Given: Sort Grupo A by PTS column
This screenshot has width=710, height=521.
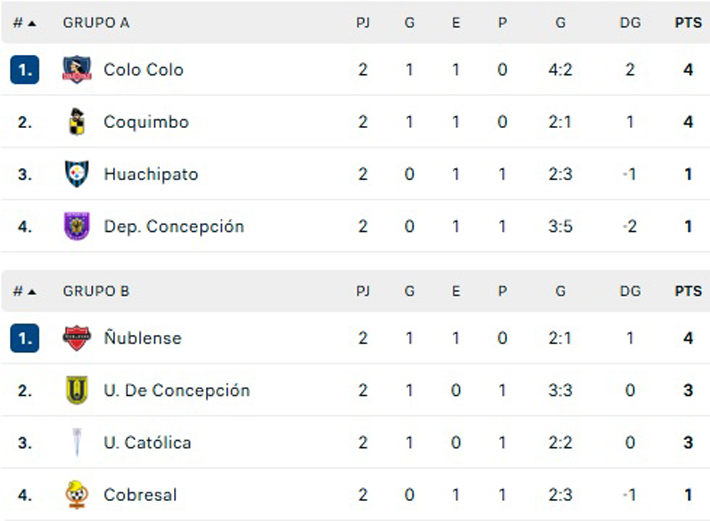Looking at the screenshot, I should pos(688,22).
